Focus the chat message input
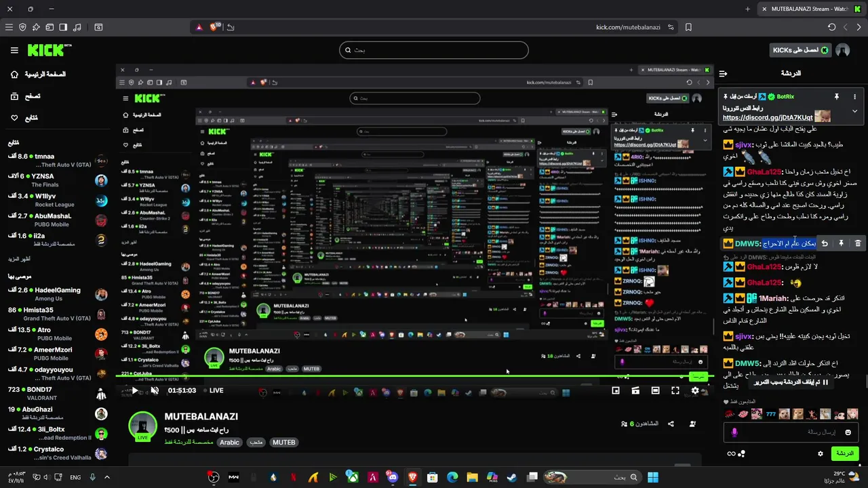Viewport: 868px width, 488px height. click(x=790, y=432)
